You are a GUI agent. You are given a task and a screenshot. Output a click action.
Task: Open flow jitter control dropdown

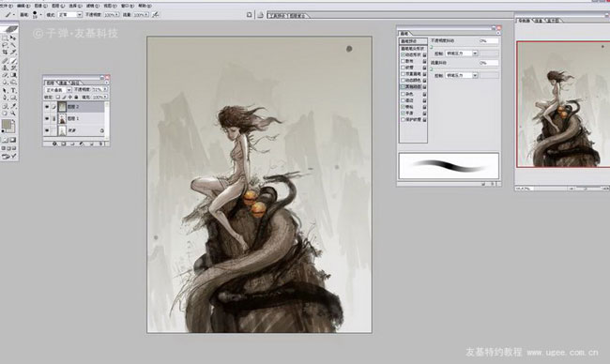[475, 75]
